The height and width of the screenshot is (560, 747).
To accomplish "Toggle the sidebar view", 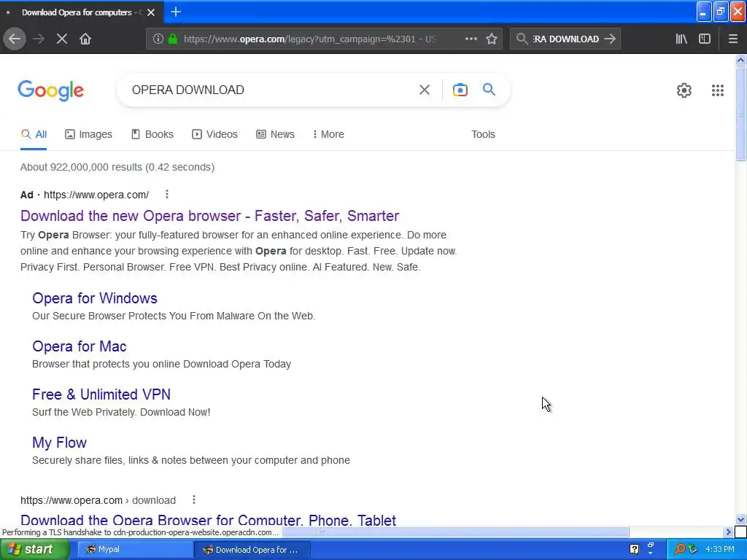I will (x=705, y=39).
